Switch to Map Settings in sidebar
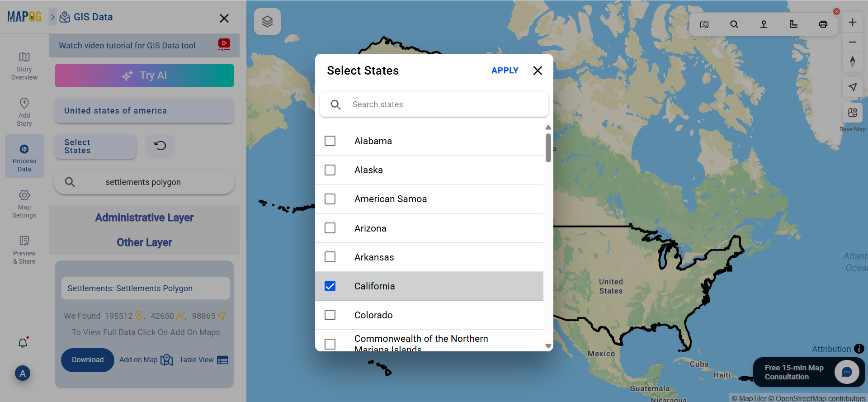Screen dimensions: 868x402 24,203
